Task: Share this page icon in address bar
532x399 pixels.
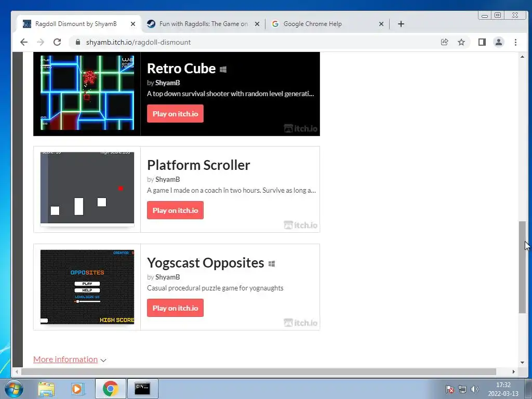Action: point(444,42)
